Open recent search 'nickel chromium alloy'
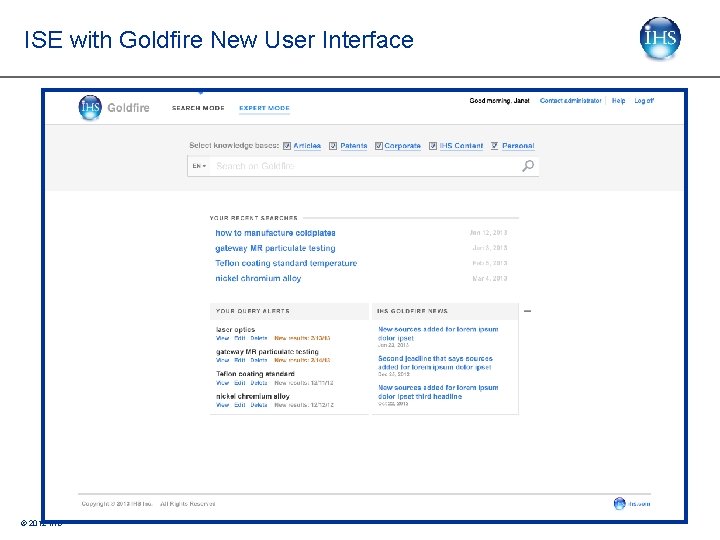This screenshot has width=720, height=540. tap(258, 278)
